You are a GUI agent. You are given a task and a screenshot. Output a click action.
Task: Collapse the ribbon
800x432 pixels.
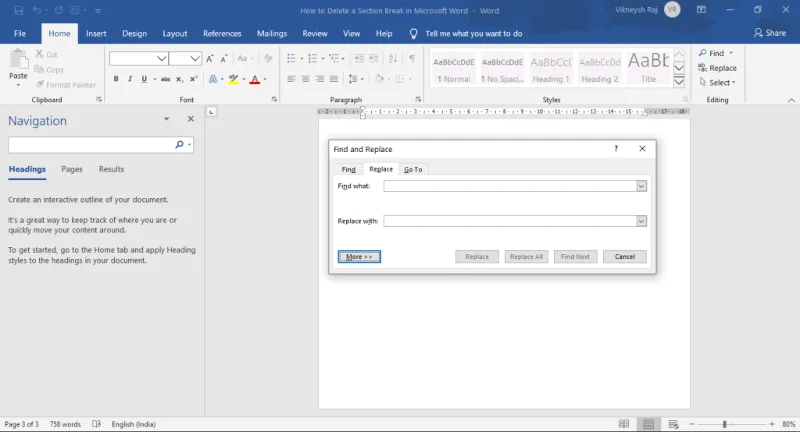tap(791, 100)
